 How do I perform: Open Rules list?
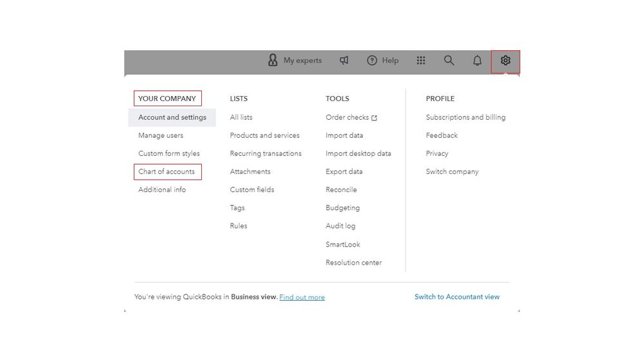click(239, 225)
